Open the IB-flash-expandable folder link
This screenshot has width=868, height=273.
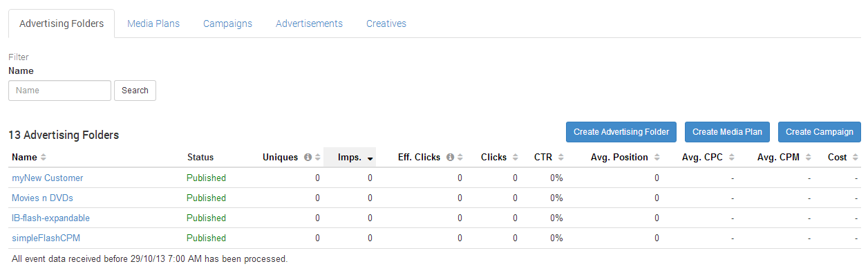click(50, 218)
